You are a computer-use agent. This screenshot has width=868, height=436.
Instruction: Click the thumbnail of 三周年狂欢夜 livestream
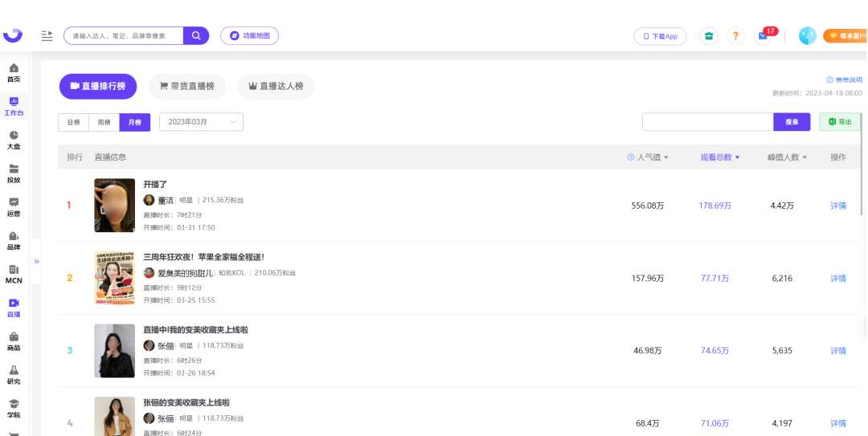(x=114, y=278)
